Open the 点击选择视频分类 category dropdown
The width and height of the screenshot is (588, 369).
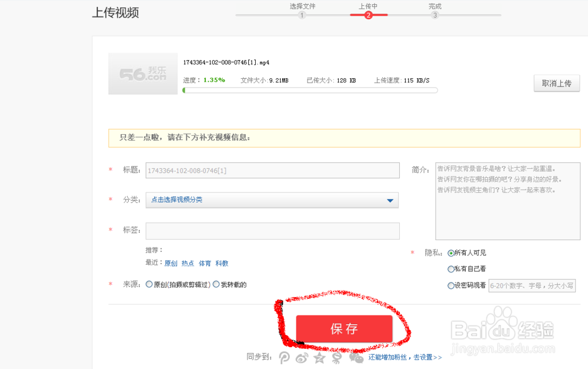pyautogui.click(x=272, y=200)
